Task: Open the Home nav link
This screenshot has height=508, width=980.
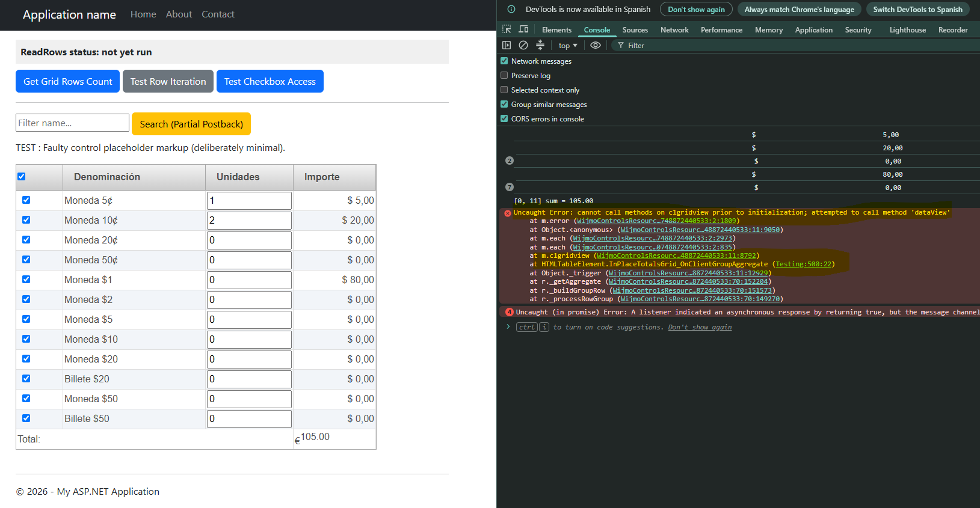Action: [x=143, y=14]
